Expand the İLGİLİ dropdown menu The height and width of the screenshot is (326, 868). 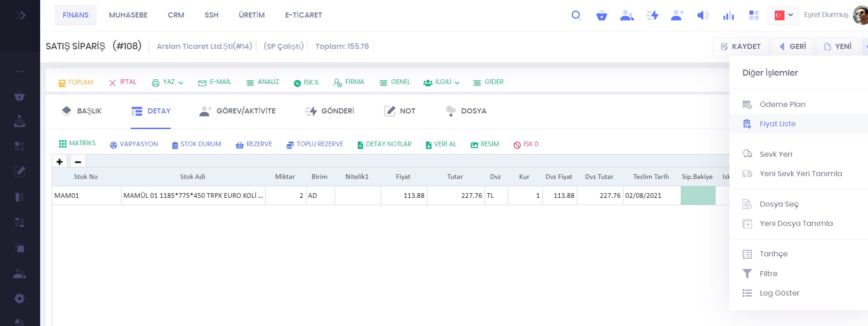pos(442,82)
